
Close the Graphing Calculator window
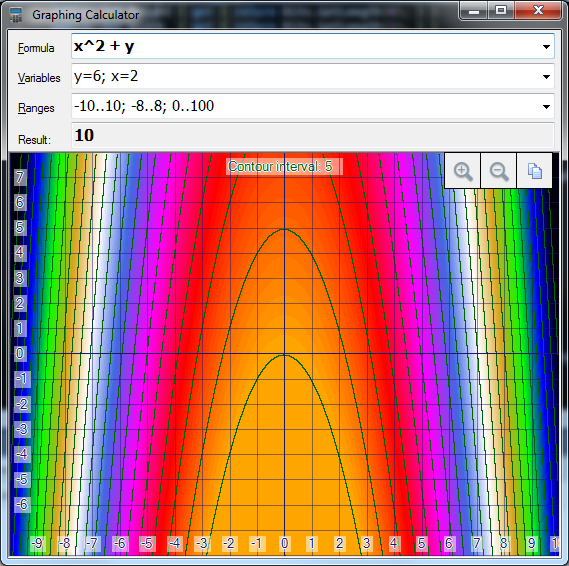point(539,11)
